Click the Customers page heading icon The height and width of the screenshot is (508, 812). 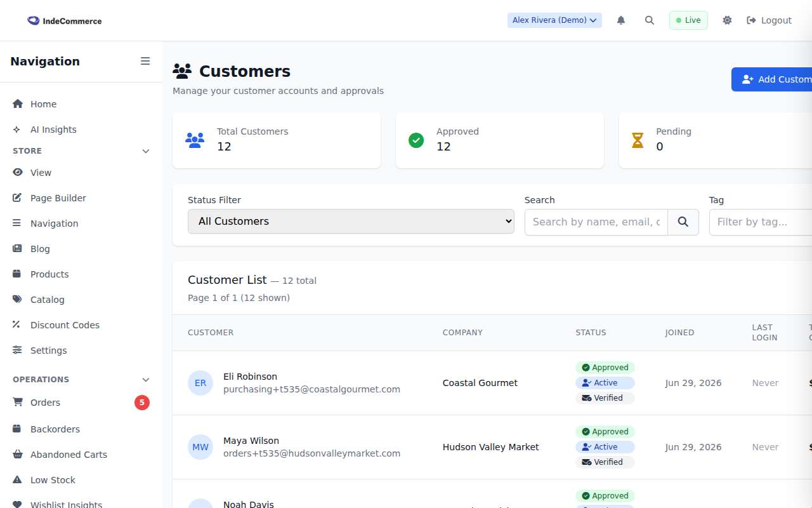click(182, 71)
